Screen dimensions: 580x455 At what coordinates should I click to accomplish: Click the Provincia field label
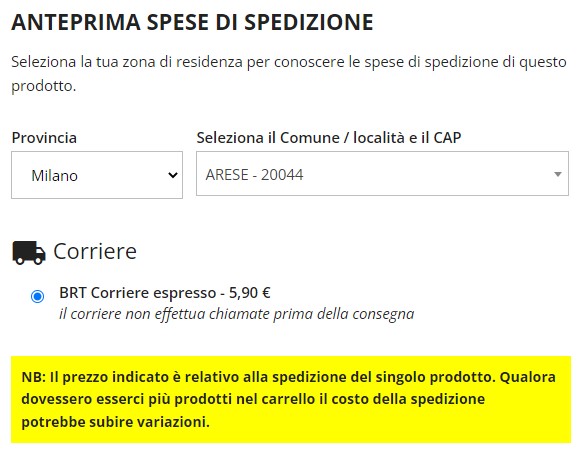44,138
